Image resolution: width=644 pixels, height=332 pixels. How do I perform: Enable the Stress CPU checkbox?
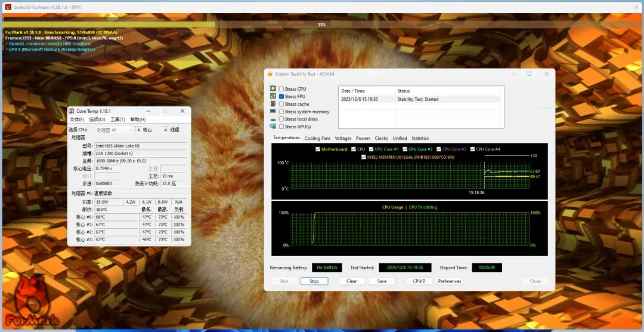pyautogui.click(x=281, y=89)
